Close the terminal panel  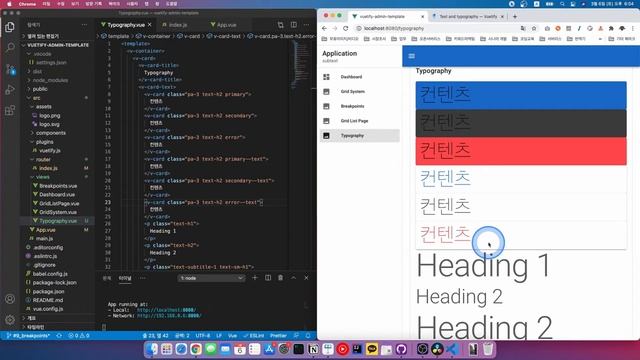pos(306,278)
